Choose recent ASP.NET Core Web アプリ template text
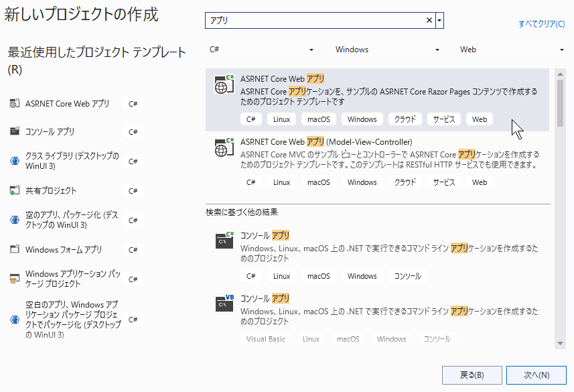The height and width of the screenshot is (392, 574). click(x=68, y=104)
